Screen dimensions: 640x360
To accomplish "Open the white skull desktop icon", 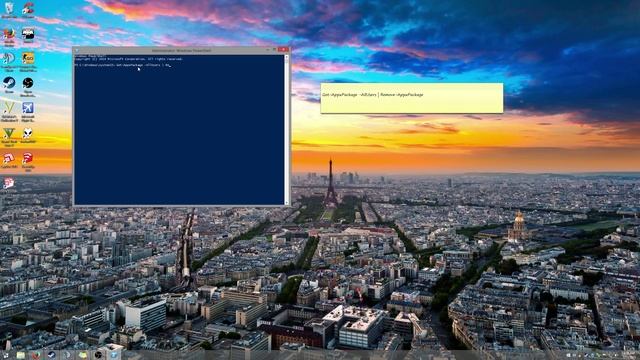I will click(28, 135).
